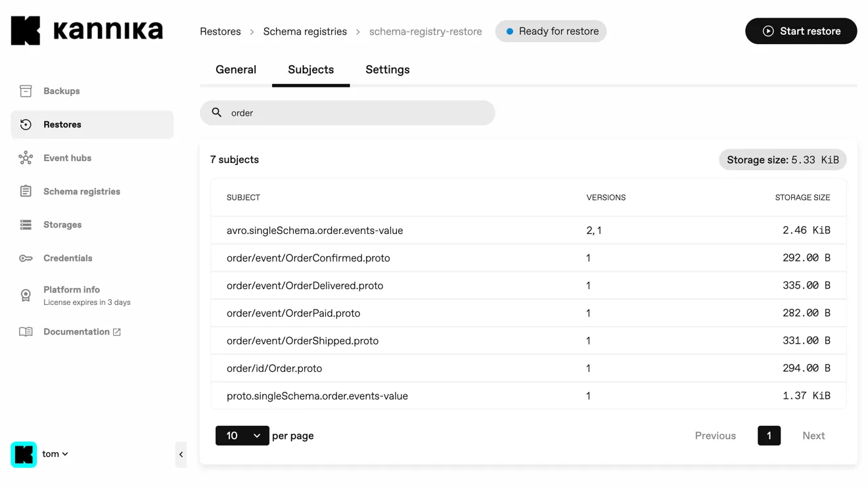This screenshot has width=868, height=487.
Task: Switch to the General tab
Action: 236,70
